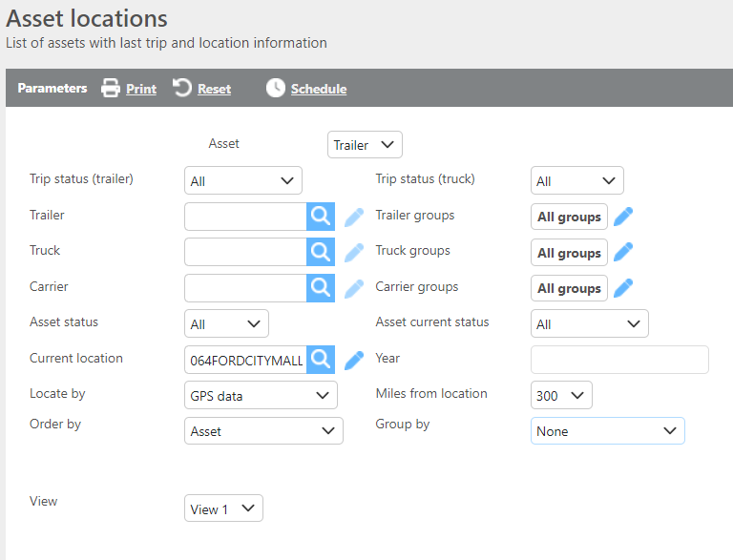733x560 pixels.
Task: Click pencil icon beside Carrier groups
Action: pos(623,288)
